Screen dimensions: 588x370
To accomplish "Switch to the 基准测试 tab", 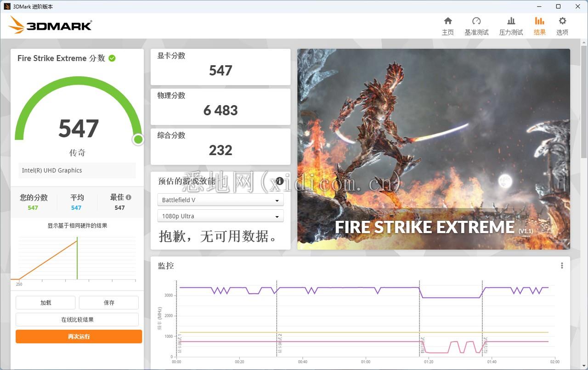I will point(476,25).
